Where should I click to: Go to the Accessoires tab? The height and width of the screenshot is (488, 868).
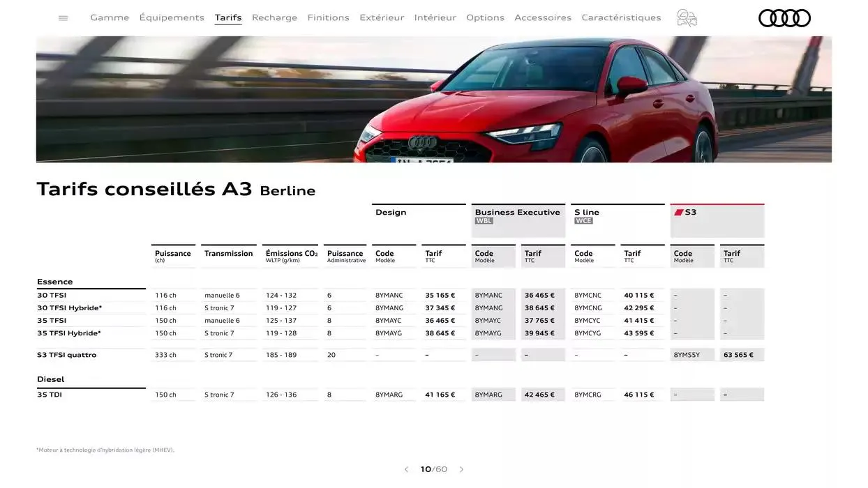pyautogui.click(x=543, y=17)
